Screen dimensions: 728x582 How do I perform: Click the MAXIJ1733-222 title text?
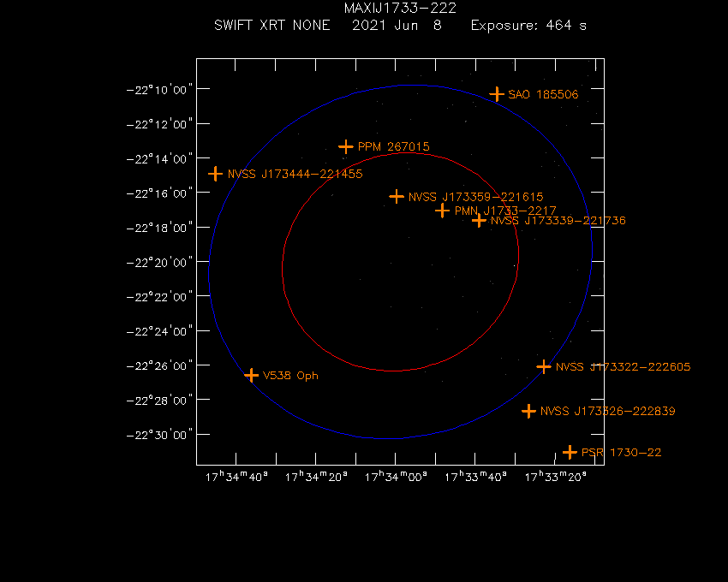click(400, 8)
